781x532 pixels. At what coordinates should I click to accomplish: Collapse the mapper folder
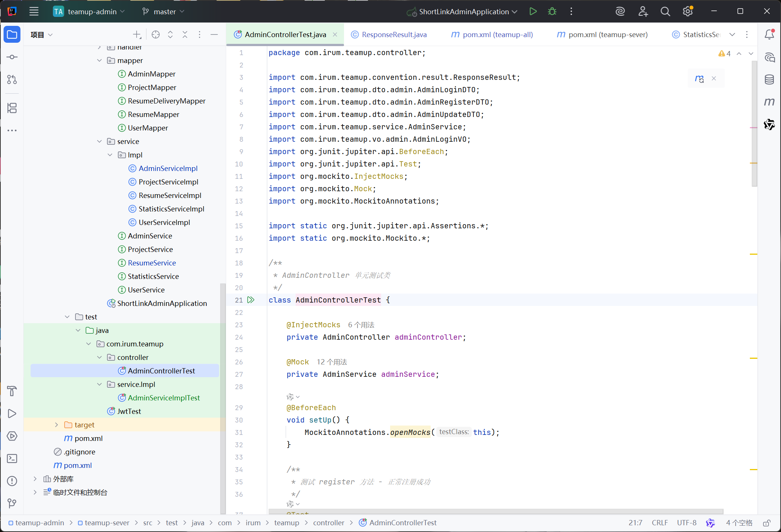[99, 60]
